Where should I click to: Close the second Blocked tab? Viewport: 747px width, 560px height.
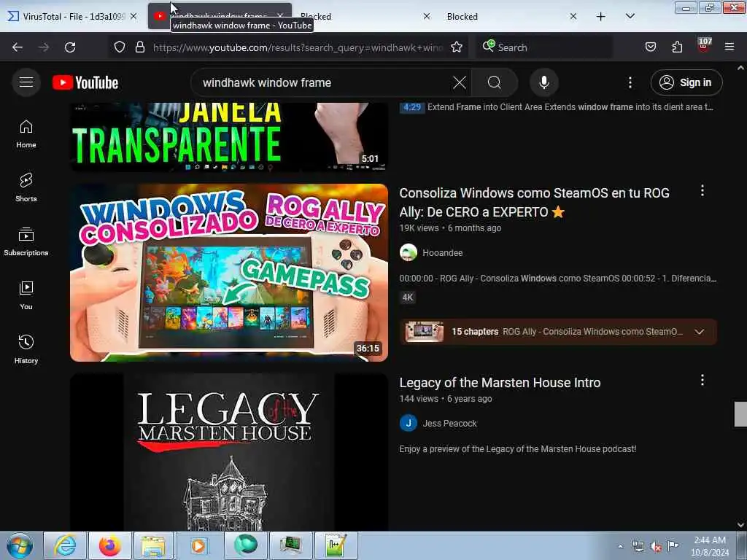coord(573,17)
